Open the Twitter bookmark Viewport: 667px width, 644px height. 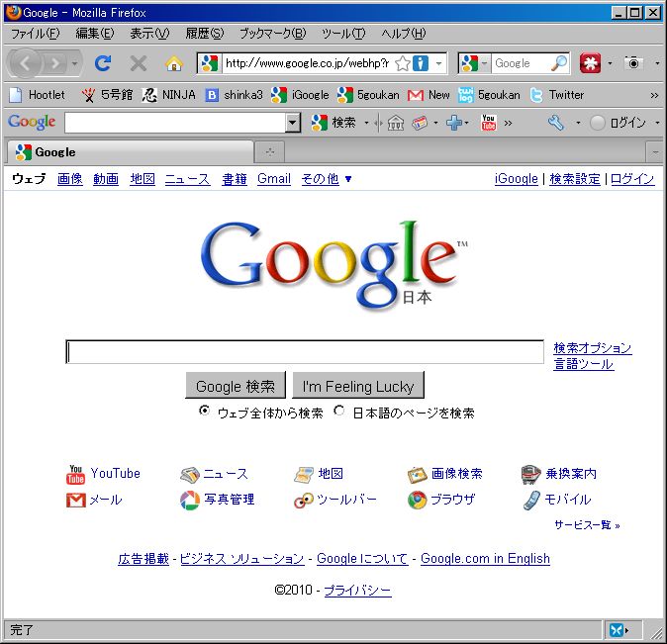pos(557,94)
